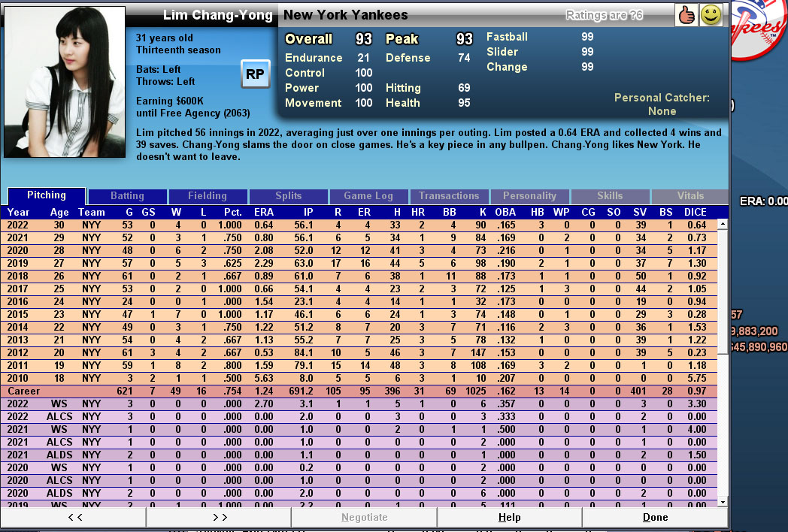Click the Fastball rating 99
The image size is (788, 532).
point(587,37)
